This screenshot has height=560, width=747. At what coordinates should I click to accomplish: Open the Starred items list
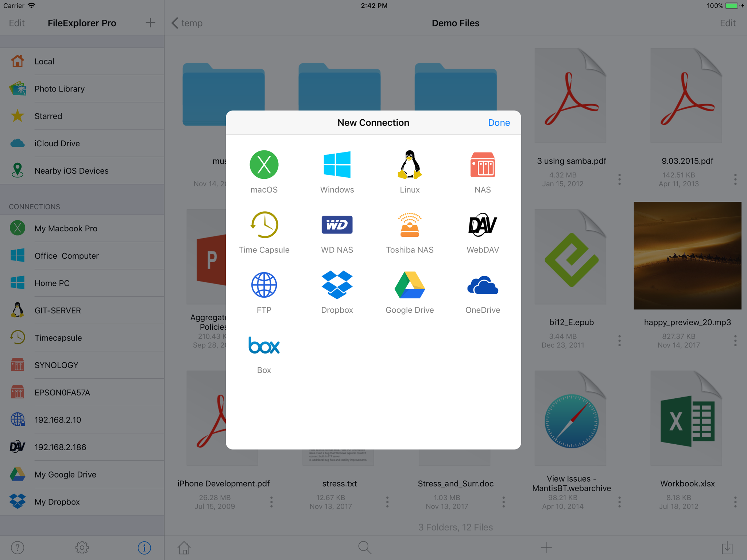click(x=82, y=116)
